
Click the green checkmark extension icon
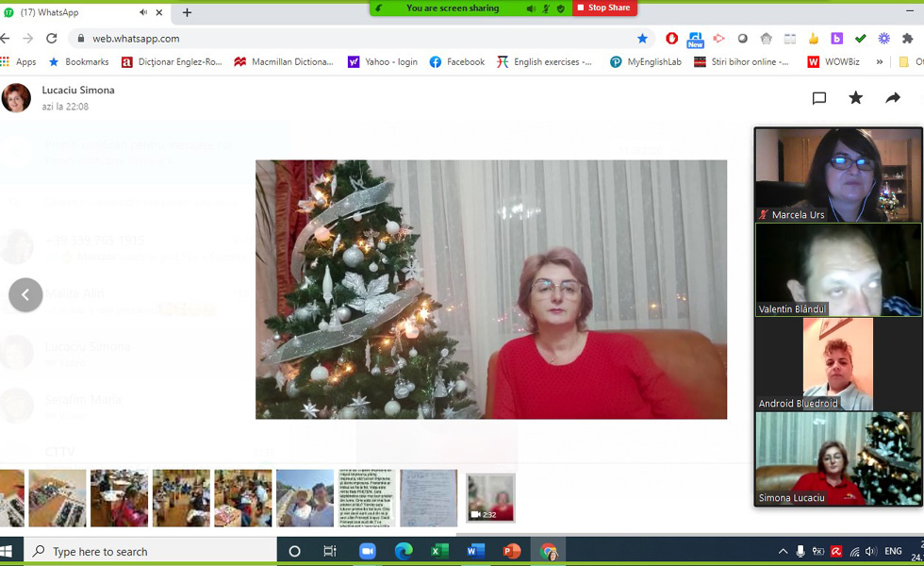tap(860, 39)
